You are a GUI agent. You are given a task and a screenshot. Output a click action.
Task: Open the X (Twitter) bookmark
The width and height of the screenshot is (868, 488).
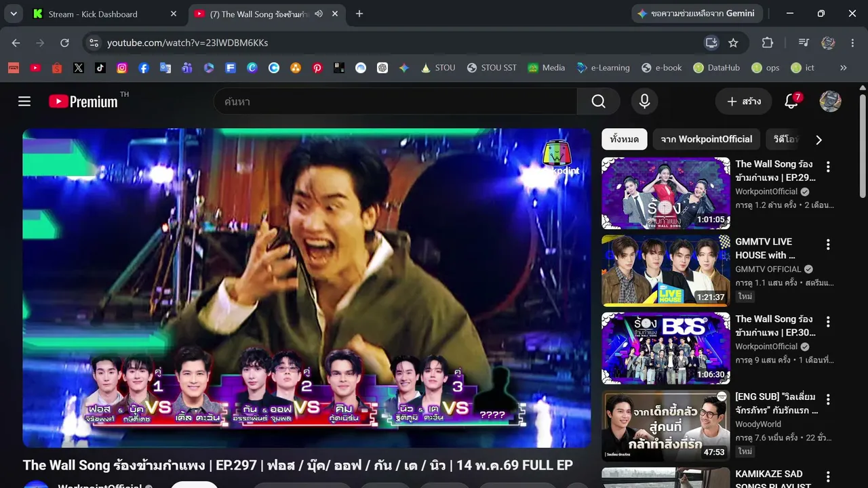coord(79,68)
